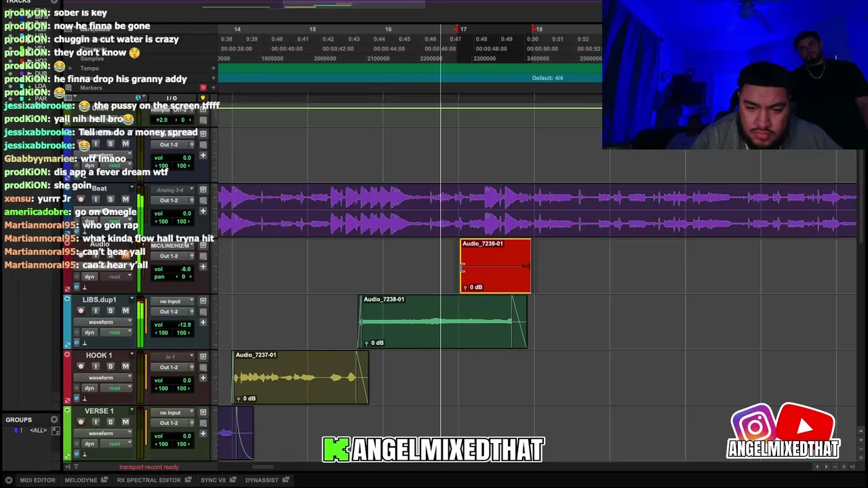
Task: Record-enable the HOOK 1 track
Action: (x=81, y=366)
